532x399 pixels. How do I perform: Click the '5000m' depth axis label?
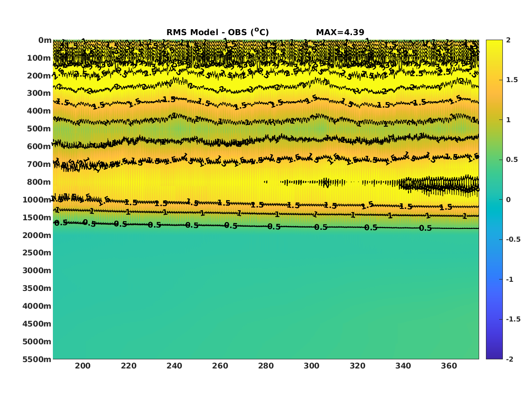point(37,342)
